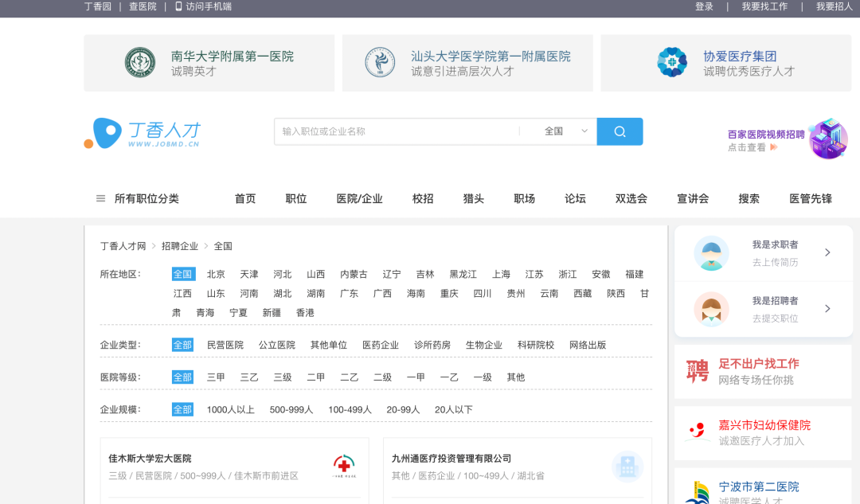Click the 协爱医疗集团 blue emblem logo
The height and width of the screenshot is (504, 860).
(672, 61)
